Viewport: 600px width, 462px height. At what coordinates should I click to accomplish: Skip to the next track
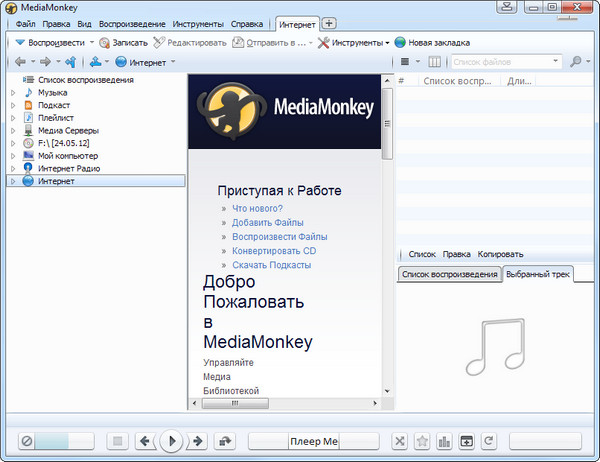click(198, 441)
